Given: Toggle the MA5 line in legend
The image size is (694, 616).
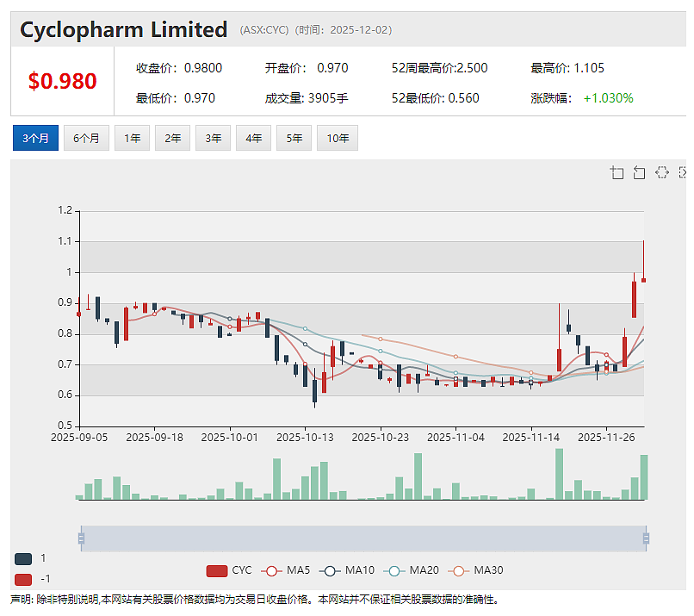Looking at the screenshot, I should click(x=286, y=570).
